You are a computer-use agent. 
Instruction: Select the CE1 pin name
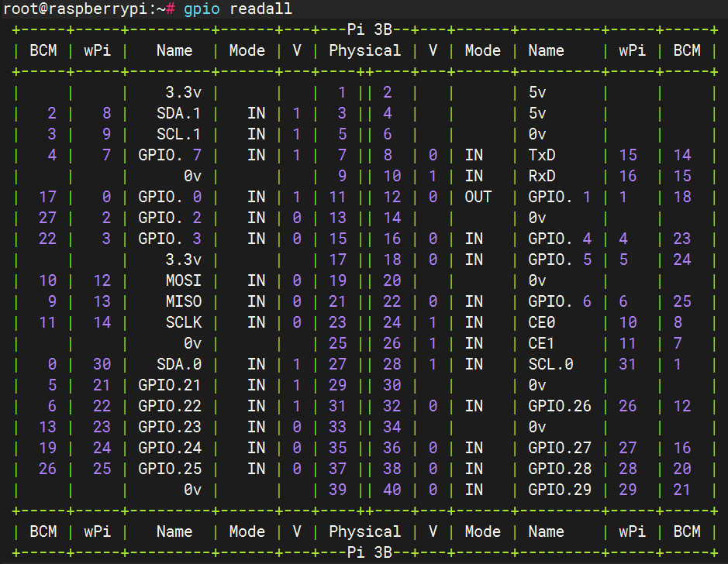pos(542,343)
